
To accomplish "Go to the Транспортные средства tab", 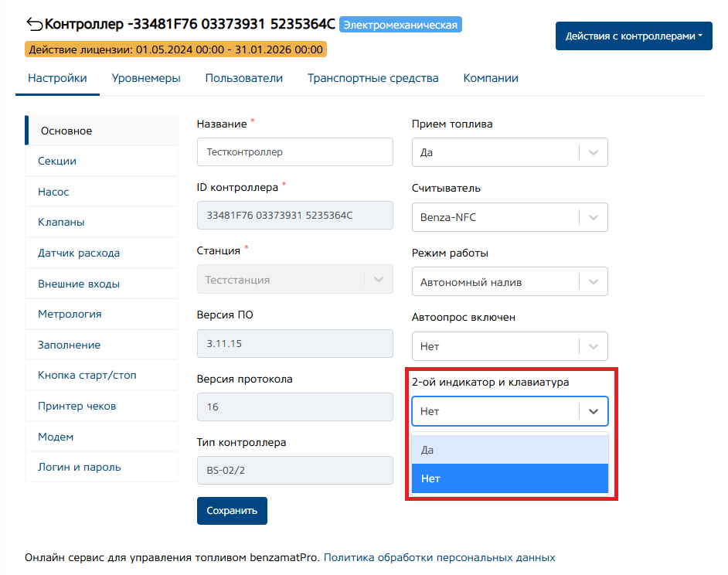I will click(x=373, y=78).
